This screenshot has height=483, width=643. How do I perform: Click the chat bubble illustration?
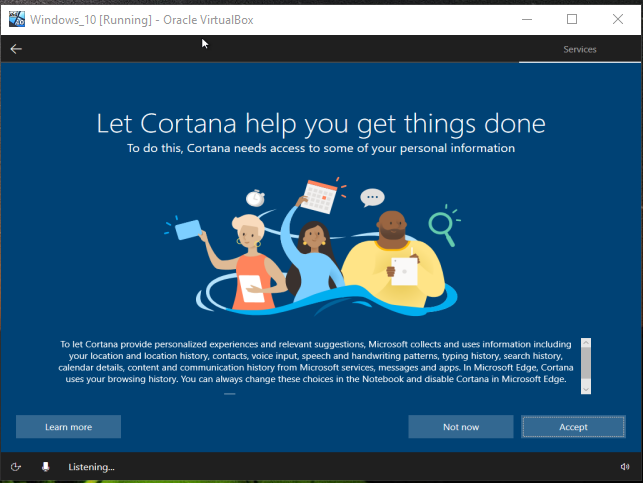pyautogui.click(x=372, y=198)
